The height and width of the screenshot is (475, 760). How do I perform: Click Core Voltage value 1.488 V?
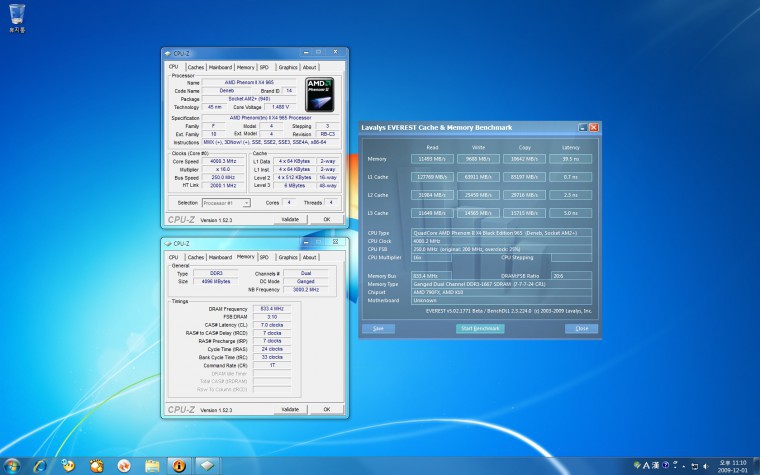pos(280,107)
